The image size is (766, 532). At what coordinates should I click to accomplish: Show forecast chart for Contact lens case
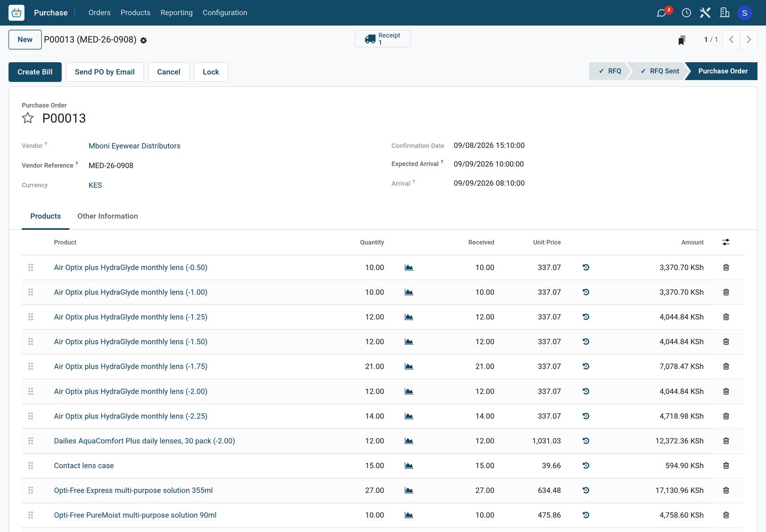coord(409,465)
